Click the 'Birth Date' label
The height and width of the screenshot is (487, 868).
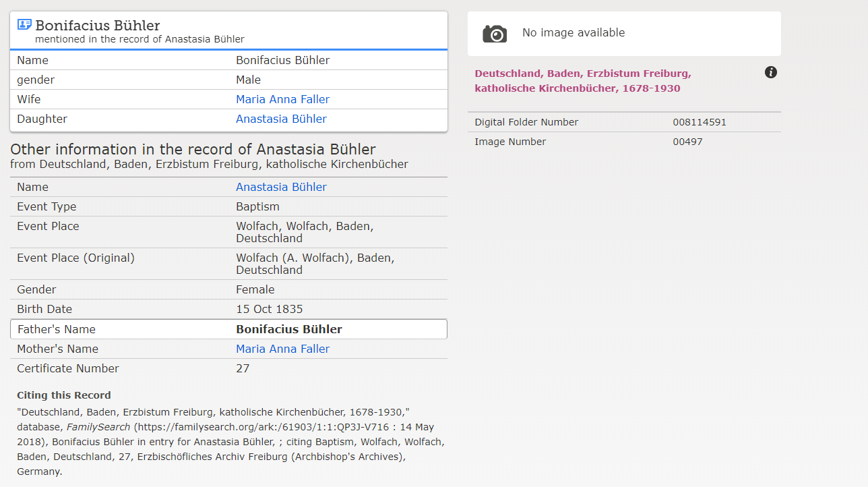click(44, 309)
